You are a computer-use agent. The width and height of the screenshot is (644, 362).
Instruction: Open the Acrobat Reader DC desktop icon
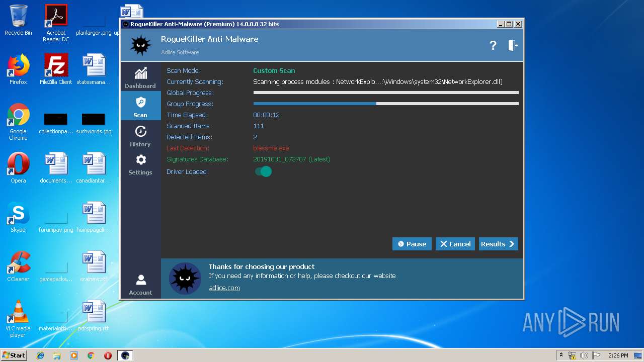click(x=56, y=23)
